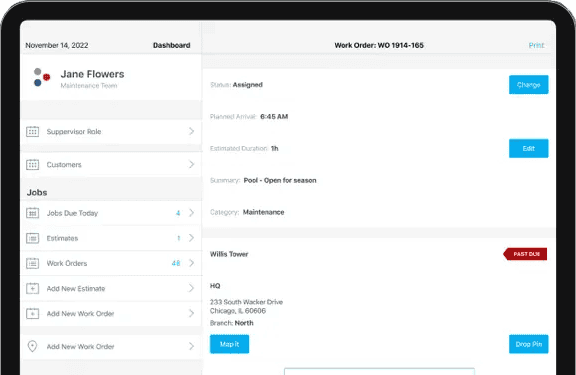This screenshot has width=576, height=375.
Task: Click the Add New Estimate plus icon
Action: click(x=33, y=288)
